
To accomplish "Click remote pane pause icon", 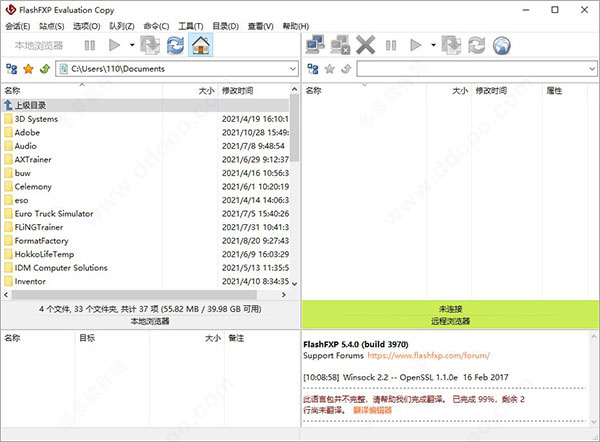I will [391, 46].
